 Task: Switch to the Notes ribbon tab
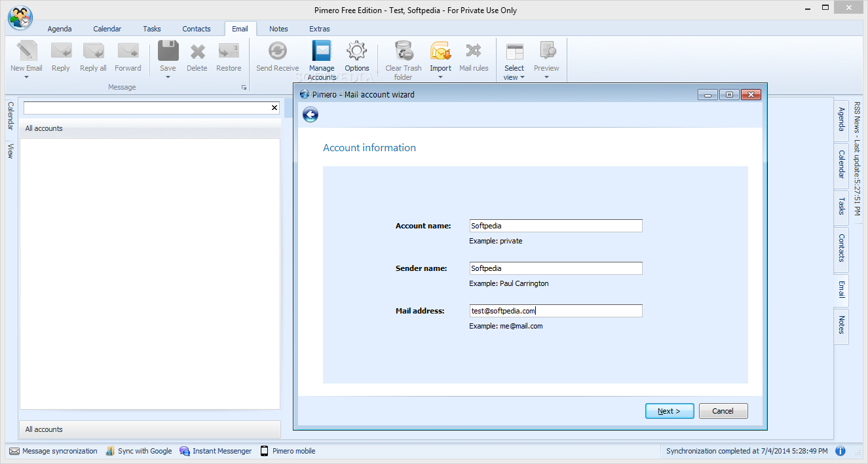pyautogui.click(x=278, y=29)
